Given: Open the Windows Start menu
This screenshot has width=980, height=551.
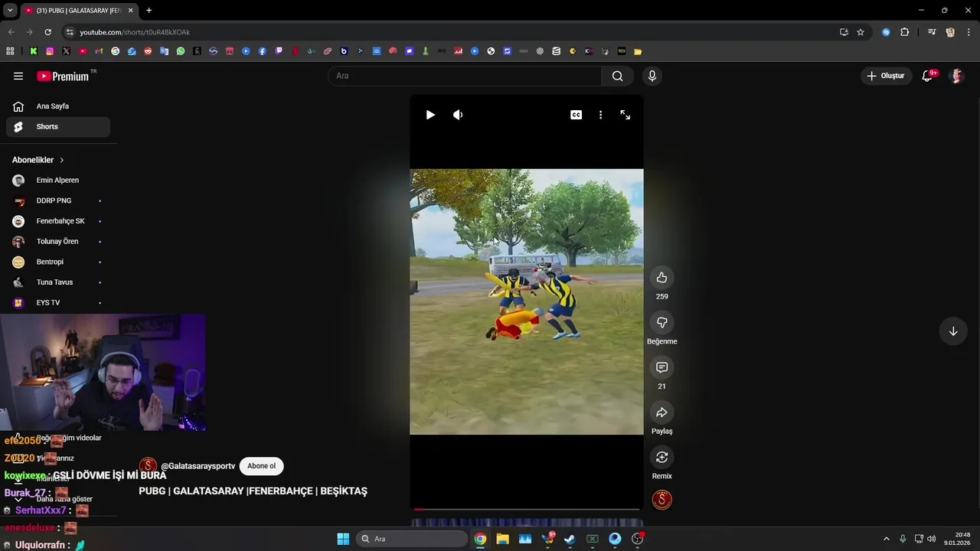Looking at the screenshot, I should [x=343, y=539].
